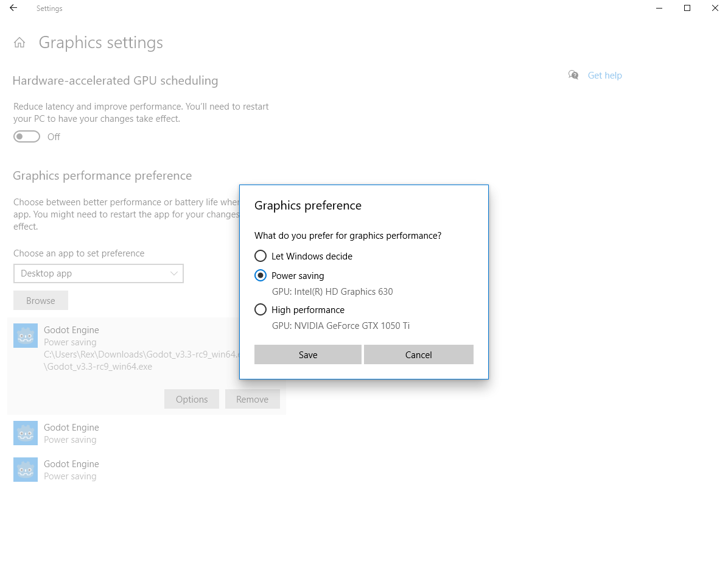Open the Settings home icon
This screenshot has height=564, width=728.
click(19, 43)
